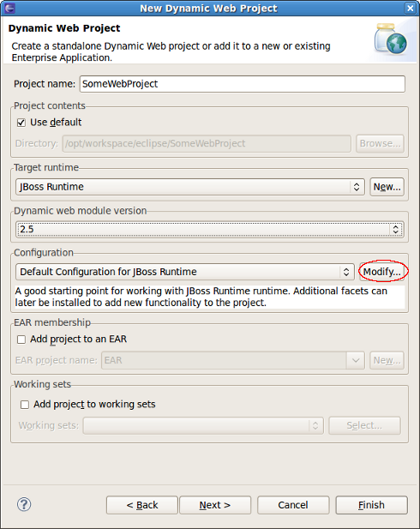This screenshot has width=420, height=529.
Task: Go to previous page with < Back
Action: [x=142, y=505]
